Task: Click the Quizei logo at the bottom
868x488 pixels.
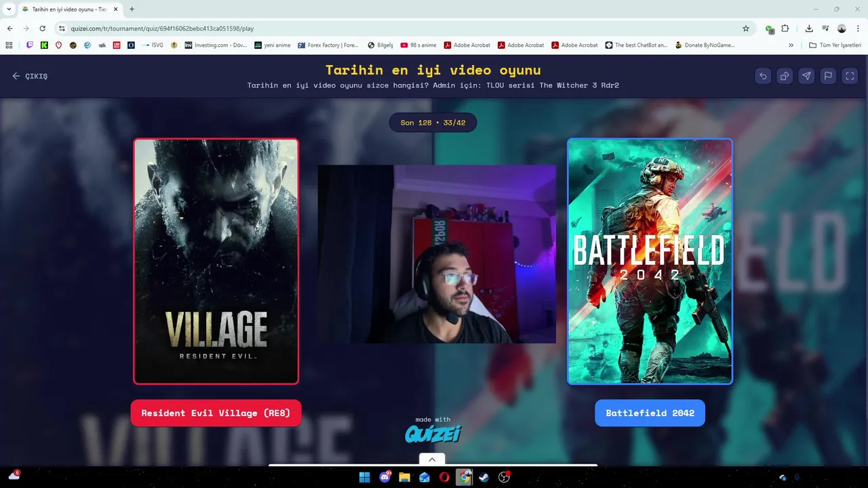Action: tap(433, 433)
